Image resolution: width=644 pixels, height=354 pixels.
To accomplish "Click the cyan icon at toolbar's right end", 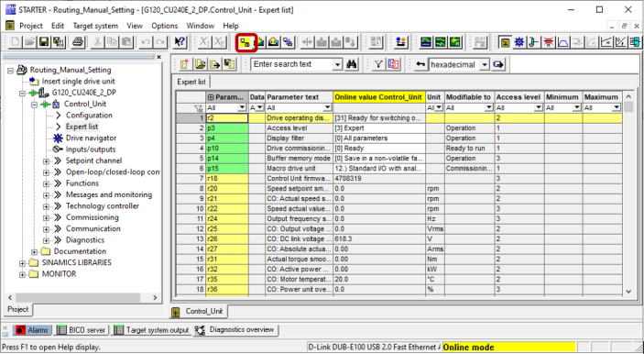I will tap(635, 41).
